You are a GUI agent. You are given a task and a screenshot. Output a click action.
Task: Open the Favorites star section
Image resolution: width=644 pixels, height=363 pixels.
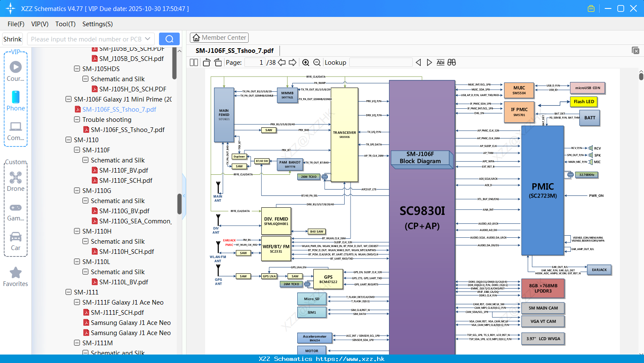(x=16, y=277)
